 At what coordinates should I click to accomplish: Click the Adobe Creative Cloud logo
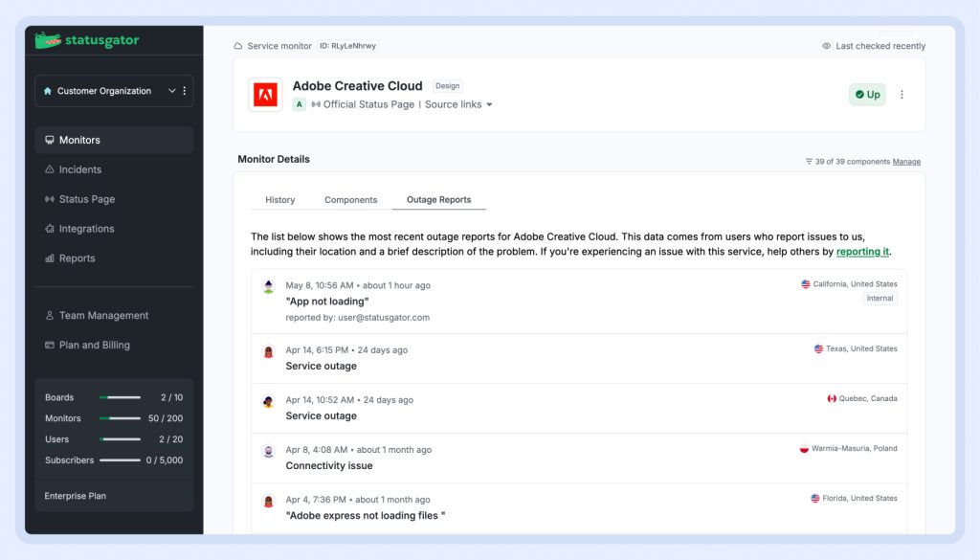[x=265, y=95]
